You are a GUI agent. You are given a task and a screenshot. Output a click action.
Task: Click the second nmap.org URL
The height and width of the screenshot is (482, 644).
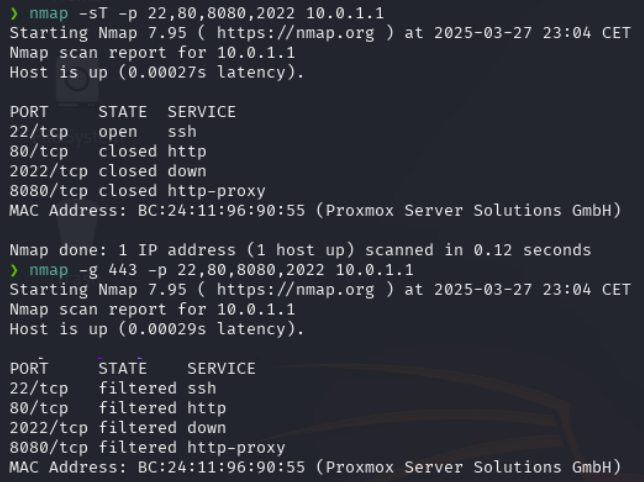point(296,290)
